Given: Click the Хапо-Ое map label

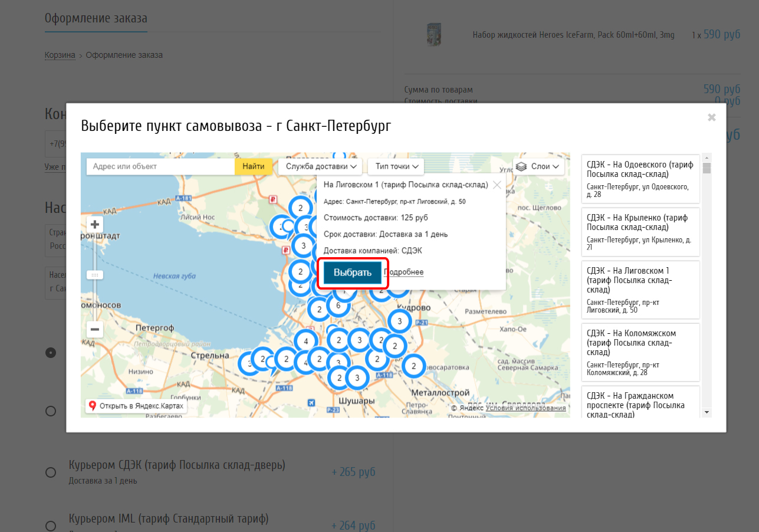Looking at the screenshot, I should coord(512,329).
